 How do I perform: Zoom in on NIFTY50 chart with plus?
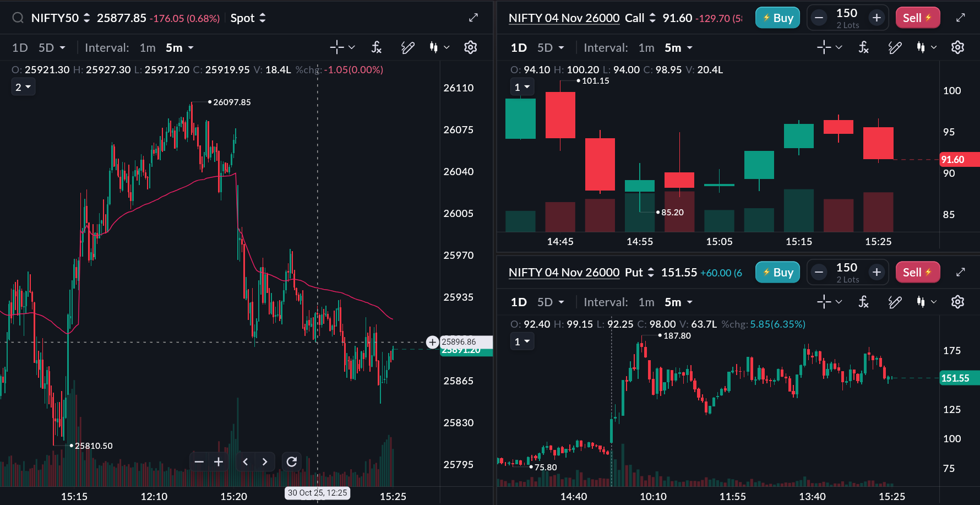[x=219, y=461]
